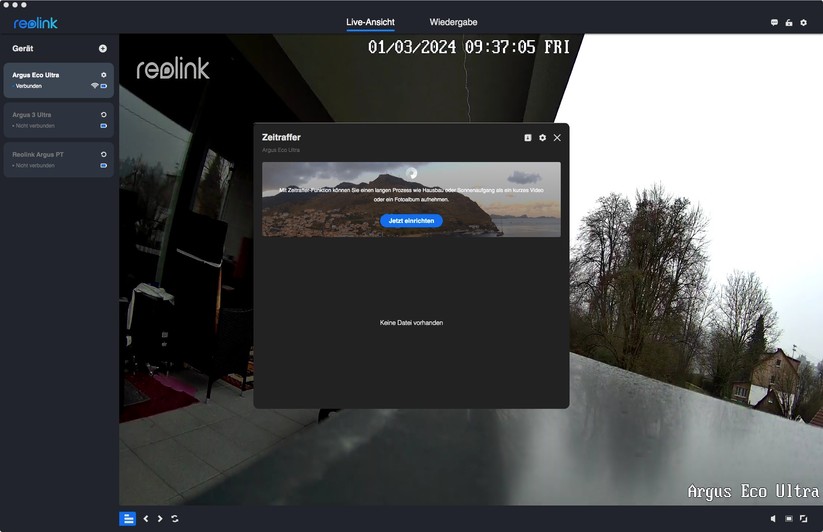Click the Zeitraffer banner image
Viewport: 823px width, 532px height.
pos(412,199)
